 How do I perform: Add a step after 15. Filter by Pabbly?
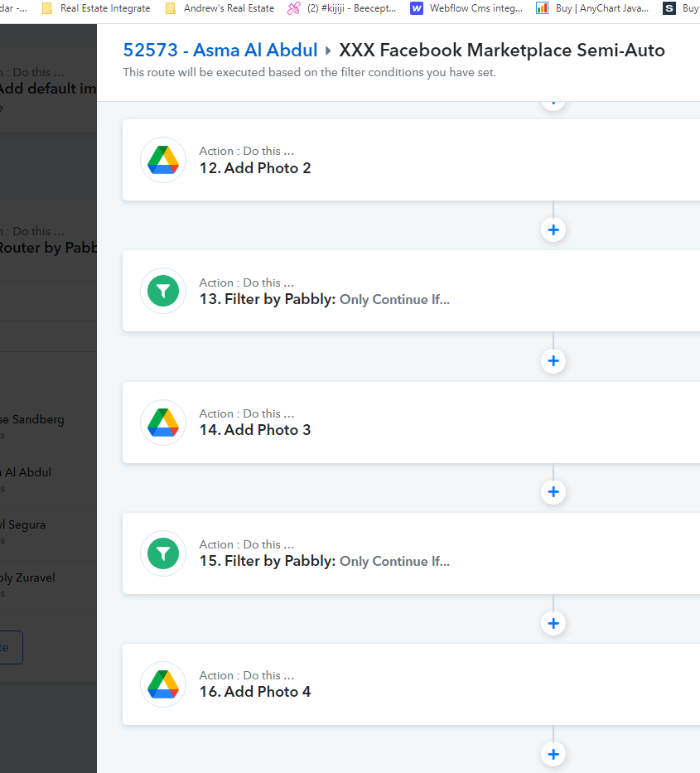(x=553, y=623)
